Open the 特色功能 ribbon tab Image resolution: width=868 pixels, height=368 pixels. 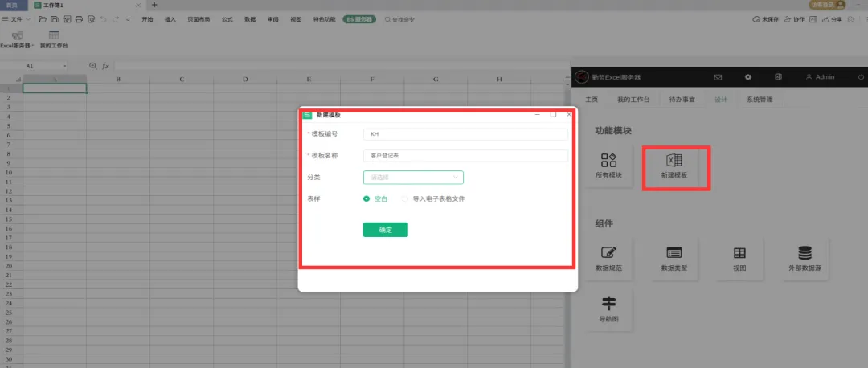[x=325, y=19]
